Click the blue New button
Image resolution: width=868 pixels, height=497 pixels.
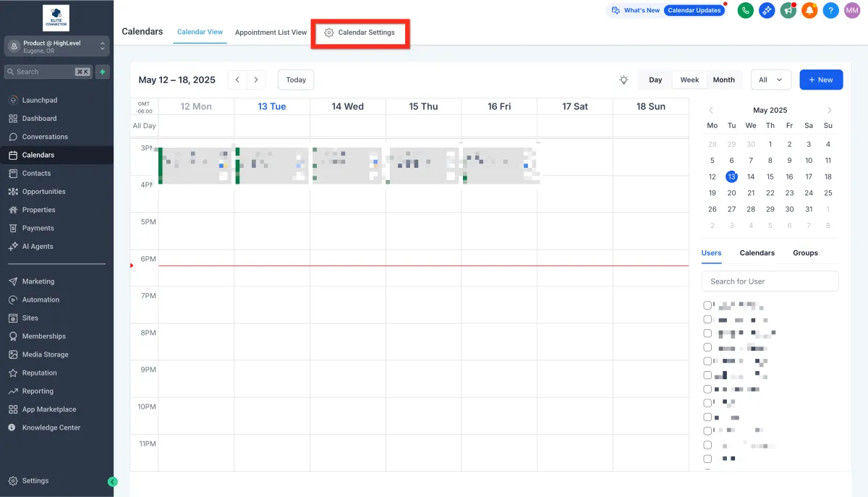(821, 80)
